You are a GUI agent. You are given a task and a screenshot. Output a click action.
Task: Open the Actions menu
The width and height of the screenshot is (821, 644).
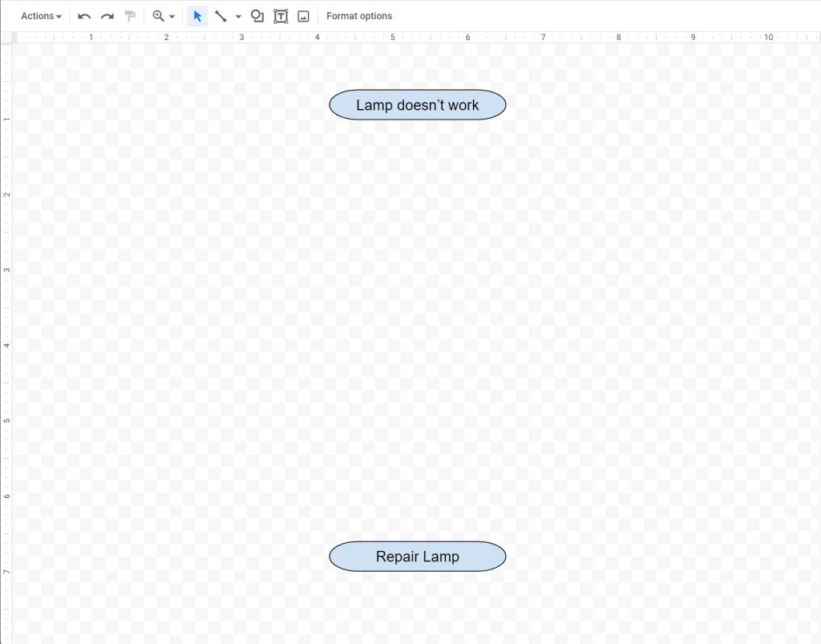tap(40, 15)
